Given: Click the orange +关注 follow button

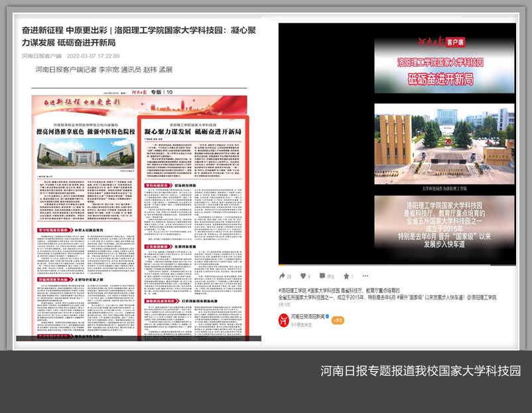Looking at the screenshot, I should (x=338, y=320).
